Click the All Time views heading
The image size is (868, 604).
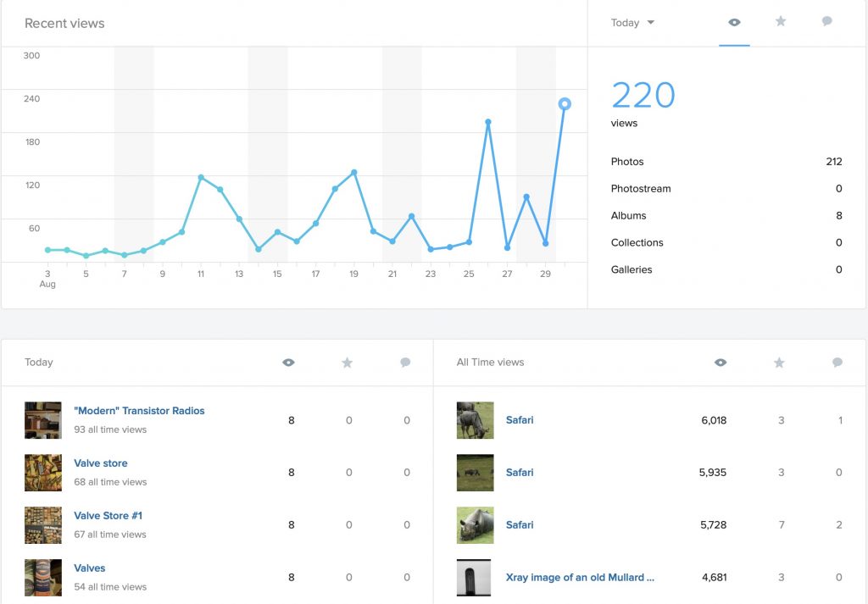[x=491, y=363]
